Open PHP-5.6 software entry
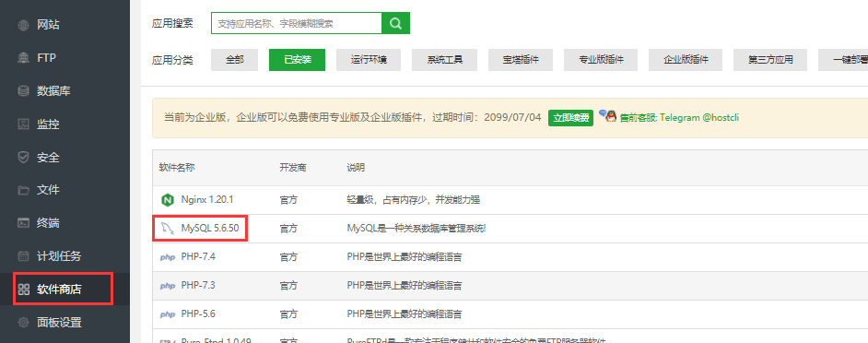The image size is (868, 343). [198, 314]
